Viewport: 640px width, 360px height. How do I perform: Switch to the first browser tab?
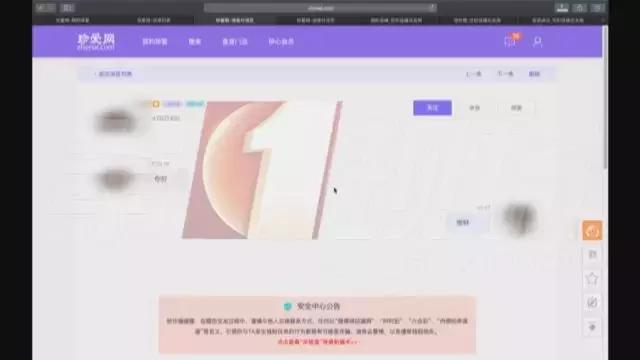(73, 20)
